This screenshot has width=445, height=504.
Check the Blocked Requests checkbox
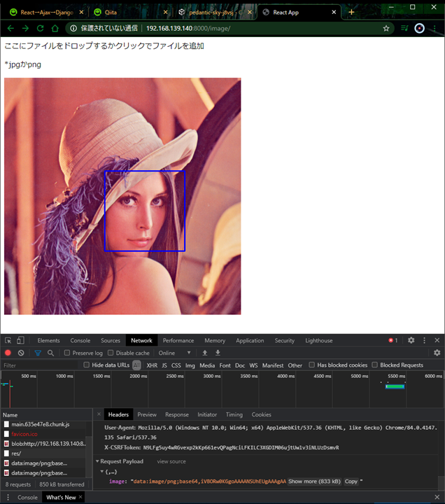click(374, 365)
